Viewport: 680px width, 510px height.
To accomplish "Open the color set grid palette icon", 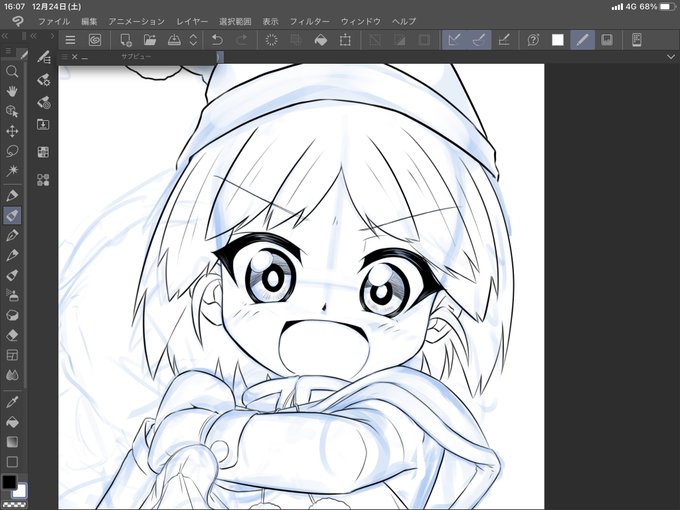I will (x=43, y=152).
